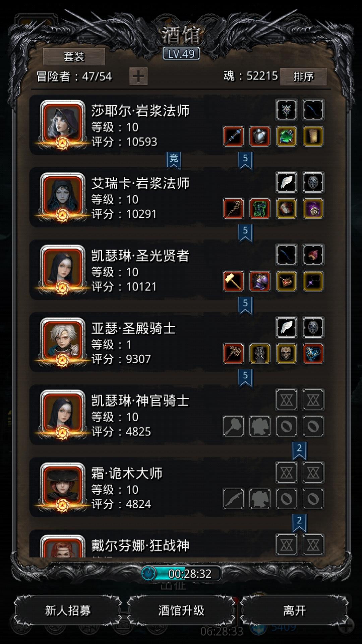Screen dimensions: 362x644
Task: Select 霜·诡术大师 hero portrait
Action: coord(62,487)
